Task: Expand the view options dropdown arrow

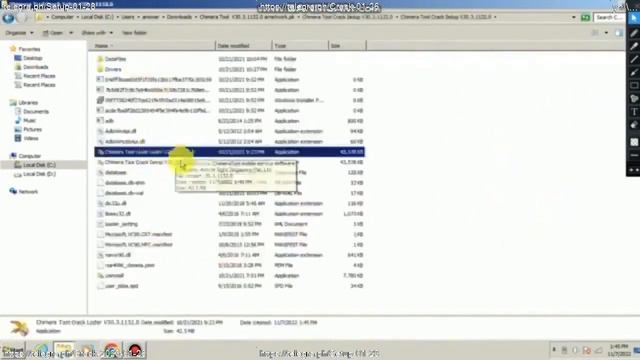Action: (606, 33)
